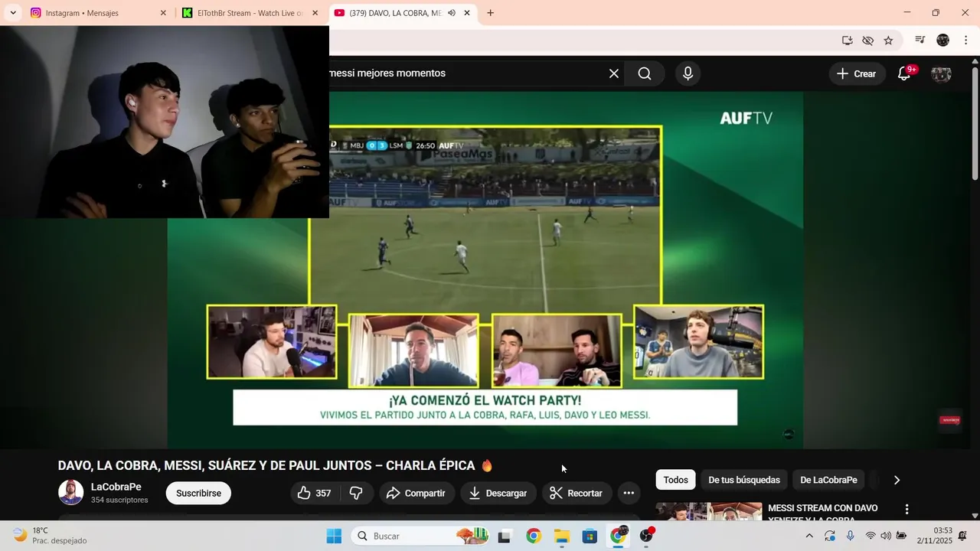Open the MESSI STREAM suggested video thumbnail
980x551 pixels.
[x=709, y=511]
